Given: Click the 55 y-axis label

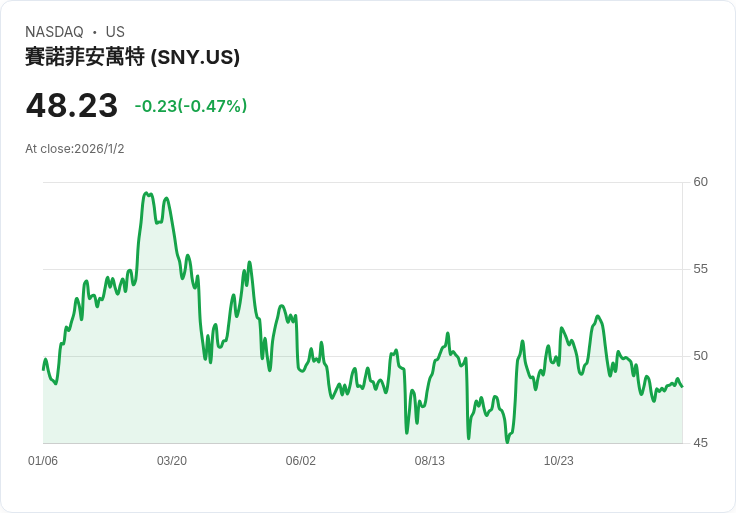Looking at the screenshot, I should click(700, 269).
